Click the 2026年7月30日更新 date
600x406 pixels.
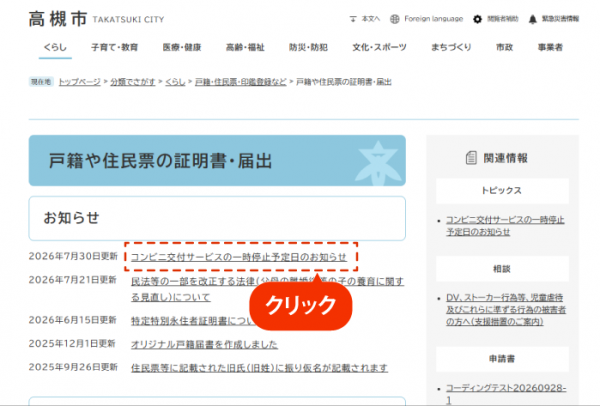[73, 256]
